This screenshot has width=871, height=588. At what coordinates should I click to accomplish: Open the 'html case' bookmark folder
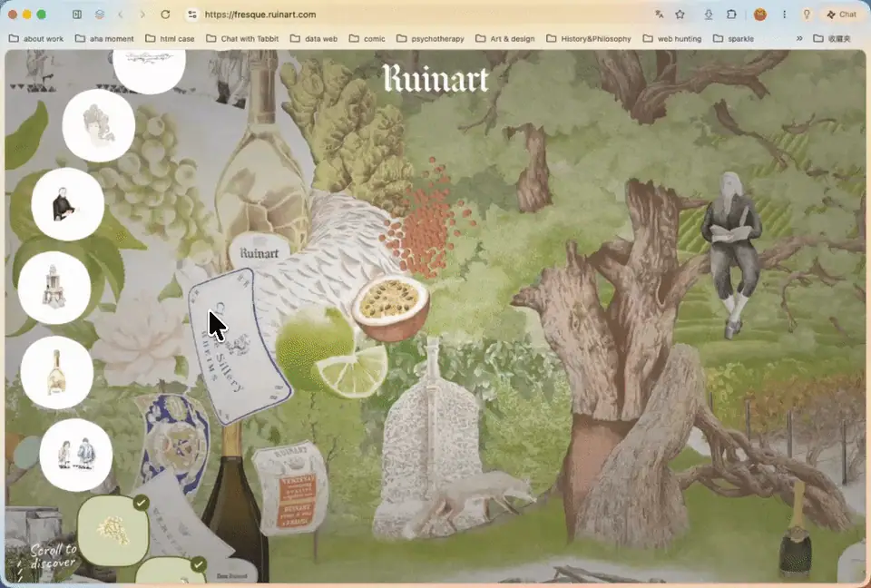(x=170, y=38)
